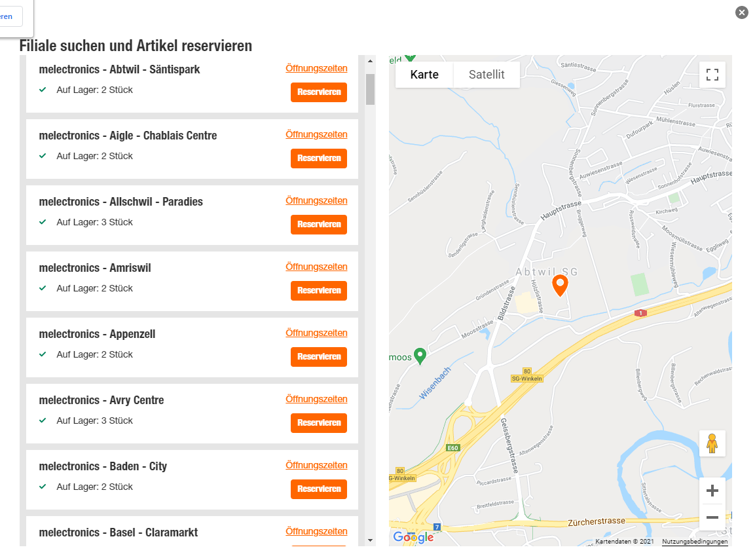Viewport: 755px width, 560px height.
Task: Open the Google logo link on map
Action: (x=413, y=537)
